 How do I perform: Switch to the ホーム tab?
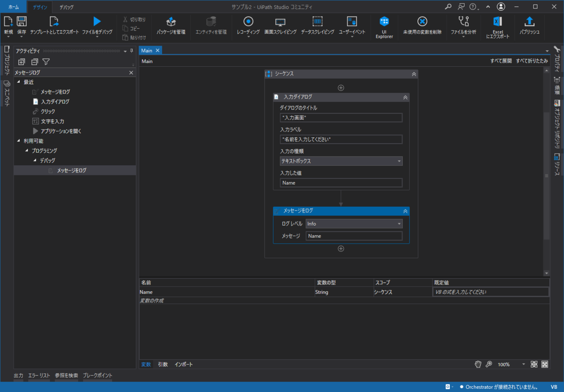[14, 7]
